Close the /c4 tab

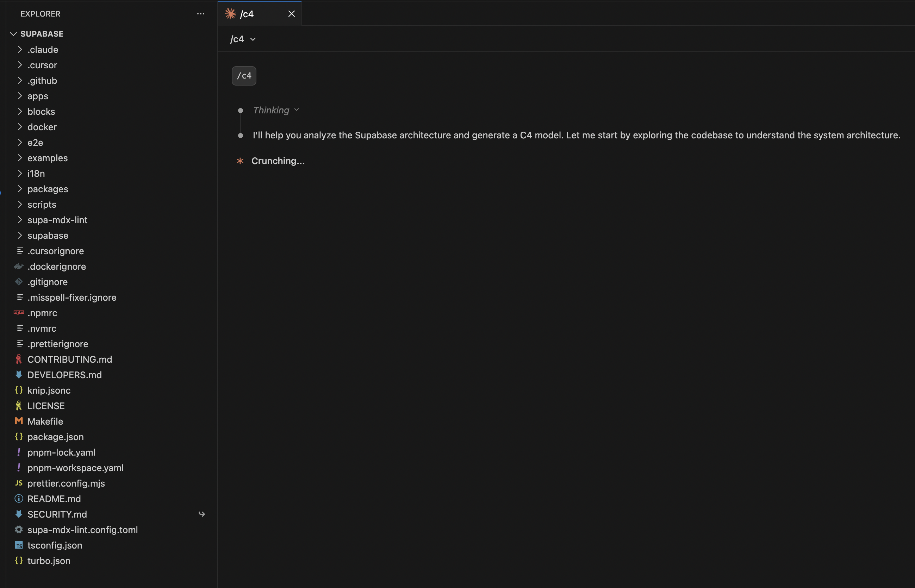(291, 14)
